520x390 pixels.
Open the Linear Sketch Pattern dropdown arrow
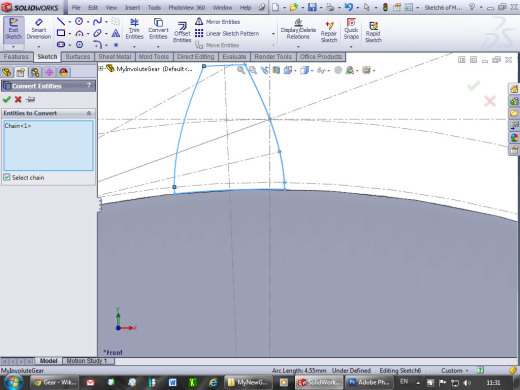(x=273, y=34)
